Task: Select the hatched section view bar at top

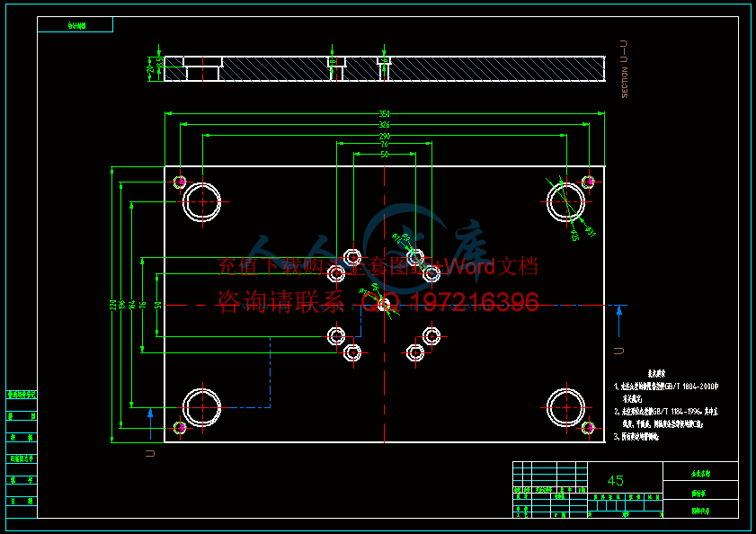Action: pos(384,68)
